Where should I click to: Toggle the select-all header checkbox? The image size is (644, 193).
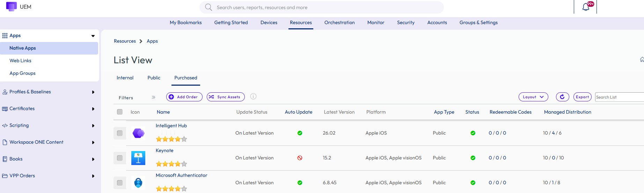click(120, 112)
